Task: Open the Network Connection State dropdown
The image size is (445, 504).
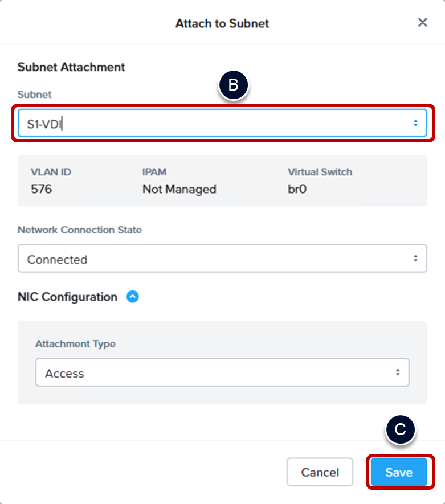Action: 222,259
